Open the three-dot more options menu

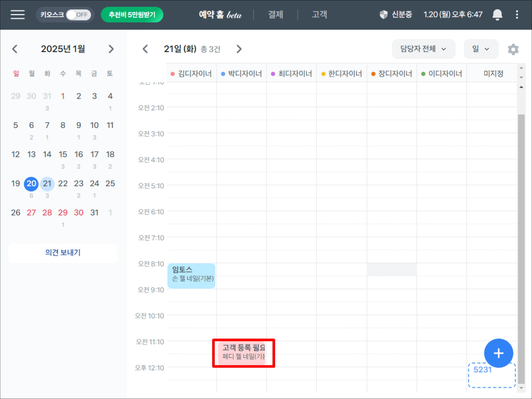(x=517, y=15)
